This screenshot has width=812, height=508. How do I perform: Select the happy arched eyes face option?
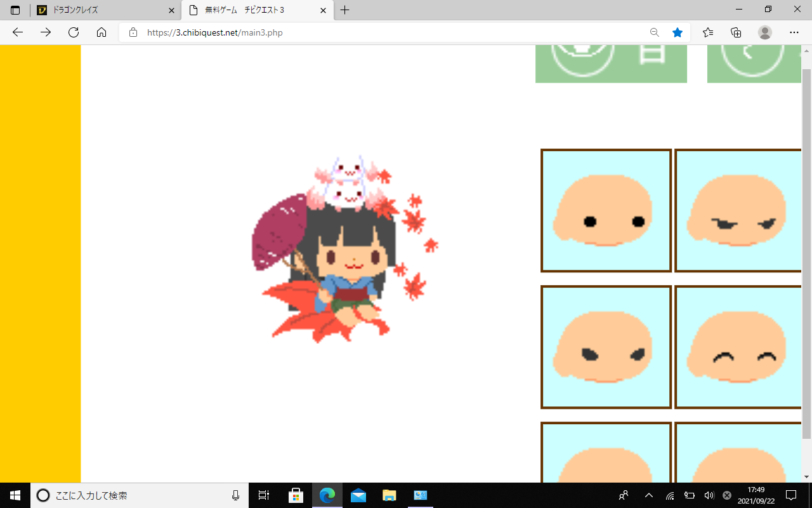point(738,347)
